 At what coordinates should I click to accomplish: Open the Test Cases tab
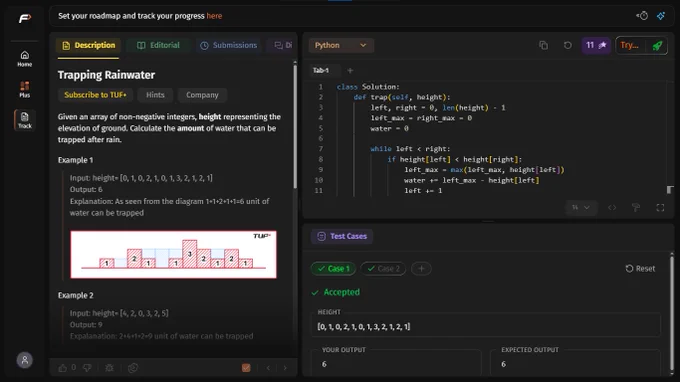[342, 236]
